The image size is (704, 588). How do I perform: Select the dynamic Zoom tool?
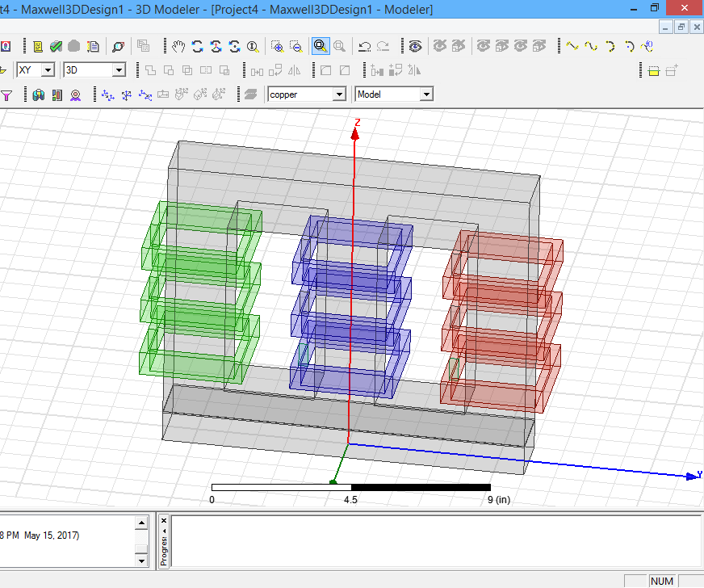coord(253,46)
